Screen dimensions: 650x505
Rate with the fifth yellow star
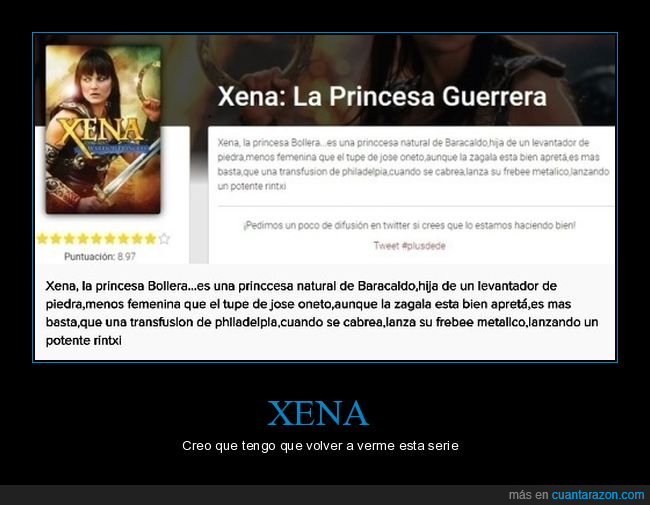click(97, 239)
